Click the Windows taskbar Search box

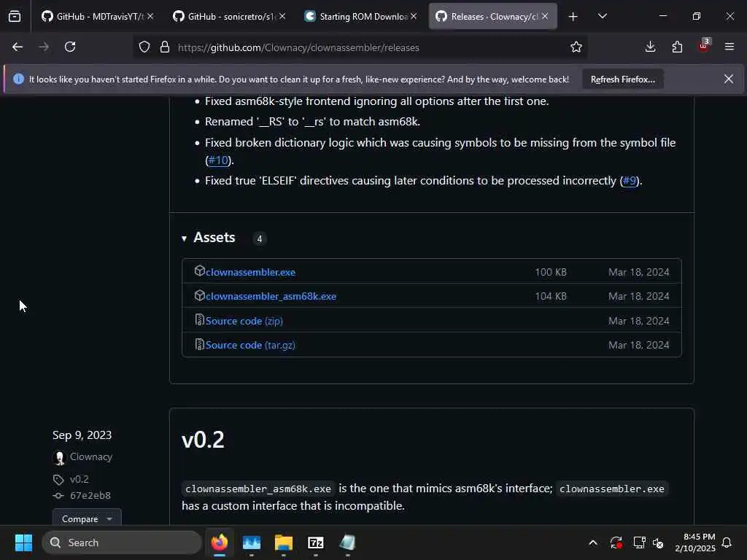pyautogui.click(x=122, y=542)
